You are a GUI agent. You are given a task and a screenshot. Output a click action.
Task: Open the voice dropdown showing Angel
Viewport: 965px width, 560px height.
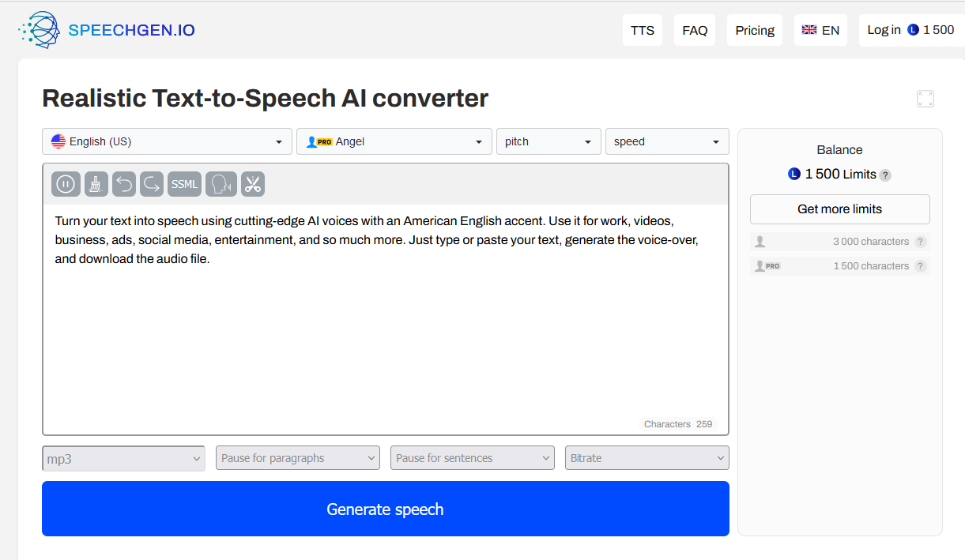394,141
